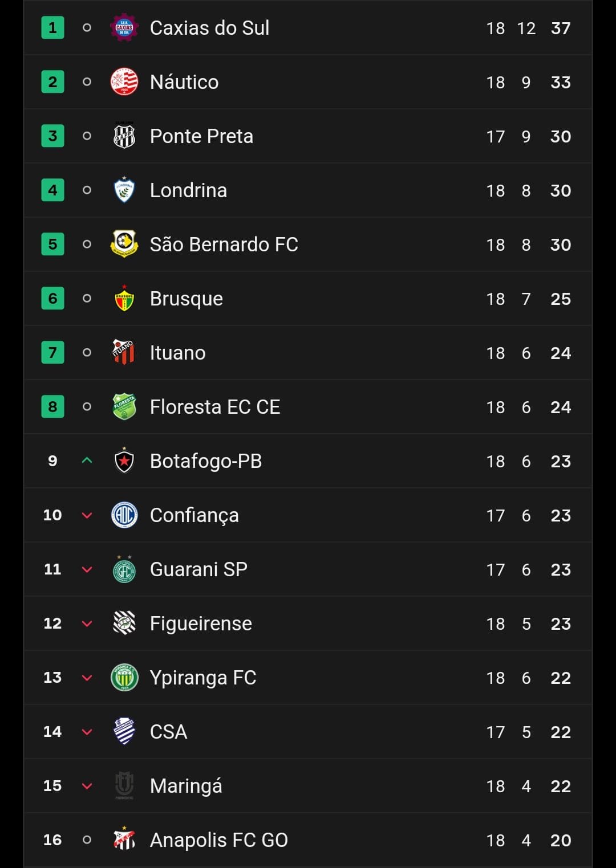The width and height of the screenshot is (616, 868).
Task: Click Anapolis FC GO points value 20
Action: pyautogui.click(x=561, y=840)
